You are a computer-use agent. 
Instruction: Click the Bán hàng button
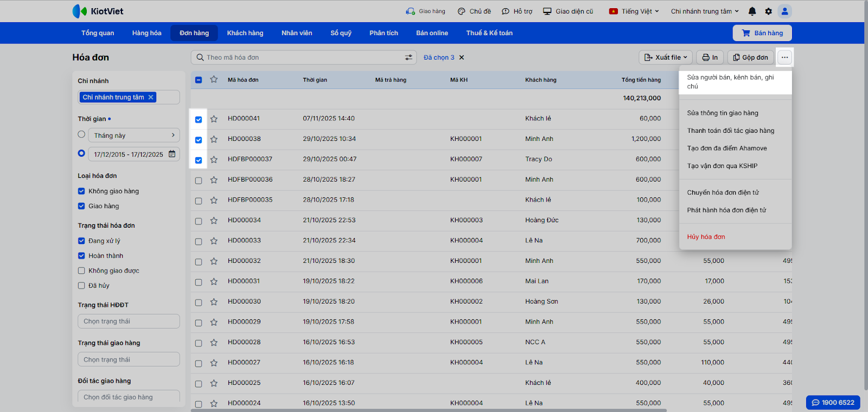pyautogui.click(x=762, y=33)
